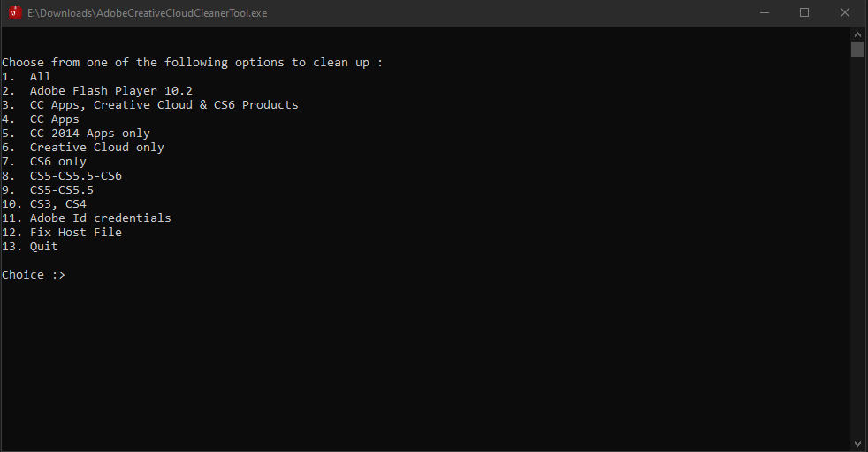Viewport: 868px width, 452px height.
Task: Click the vertical scrollbar thumb
Action: pos(857,49)
